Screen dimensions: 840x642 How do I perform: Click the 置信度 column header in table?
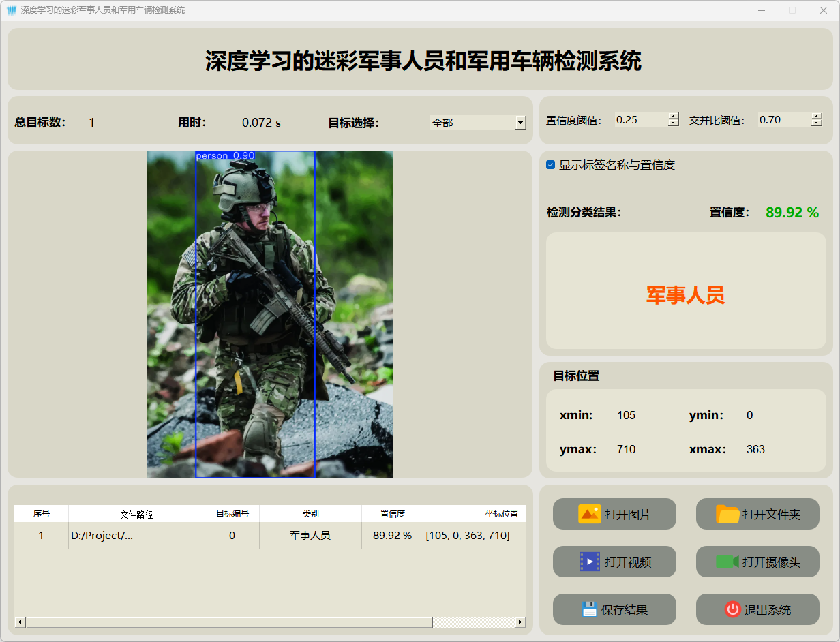pyautogui.click(x=392, y=514)
